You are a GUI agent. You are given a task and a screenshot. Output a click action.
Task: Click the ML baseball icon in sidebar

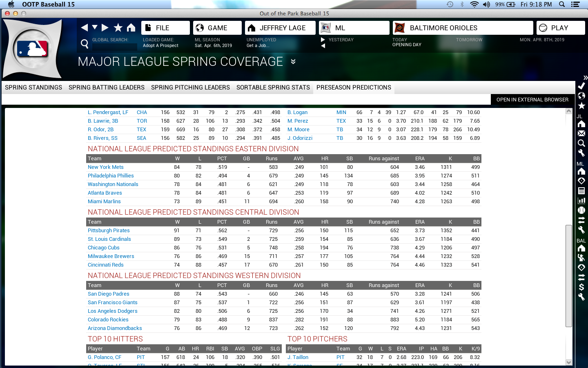point(581,210)
